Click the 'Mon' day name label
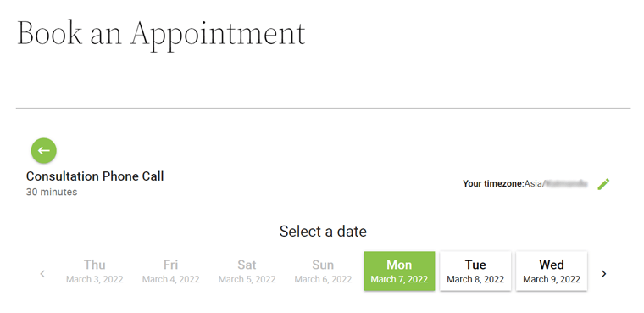Screen dimensions: 644x313 pyautogui.click(x=399, y=265)
